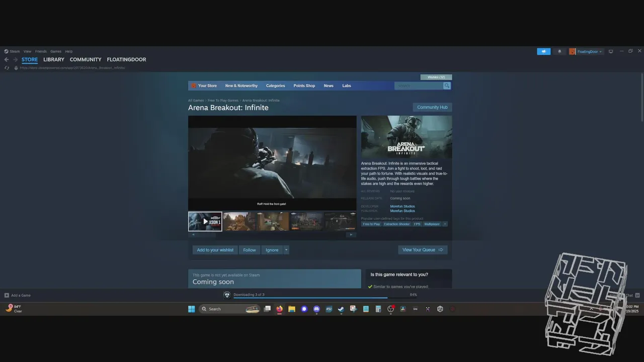Open the Friends menu

[41, 51]
